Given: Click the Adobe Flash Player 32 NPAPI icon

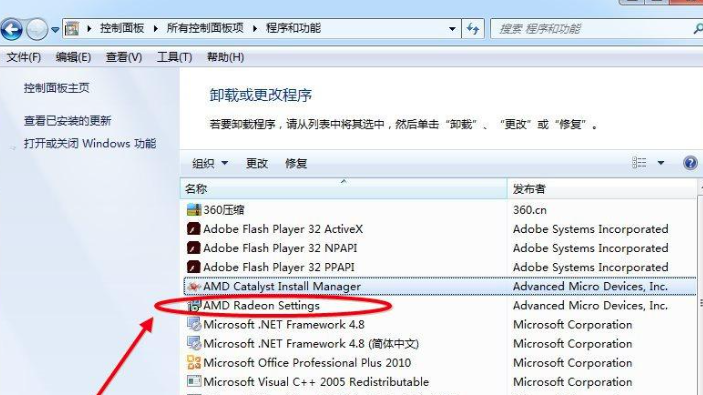Looking at the screenshot, I should [194, 248].
